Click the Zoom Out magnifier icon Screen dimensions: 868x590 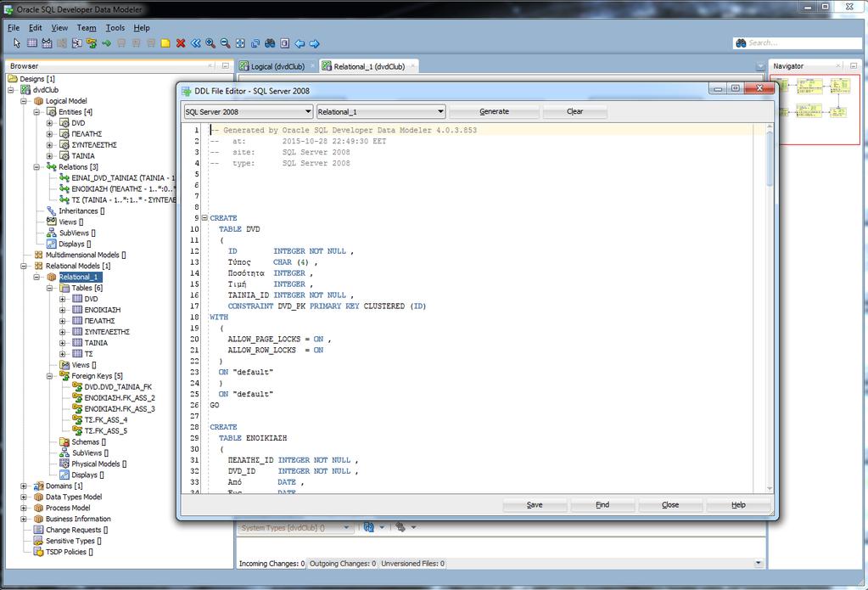[x=226, y=43]
